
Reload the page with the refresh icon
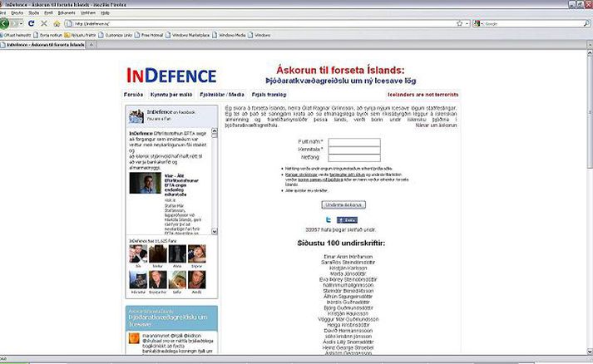pos(32,23)
